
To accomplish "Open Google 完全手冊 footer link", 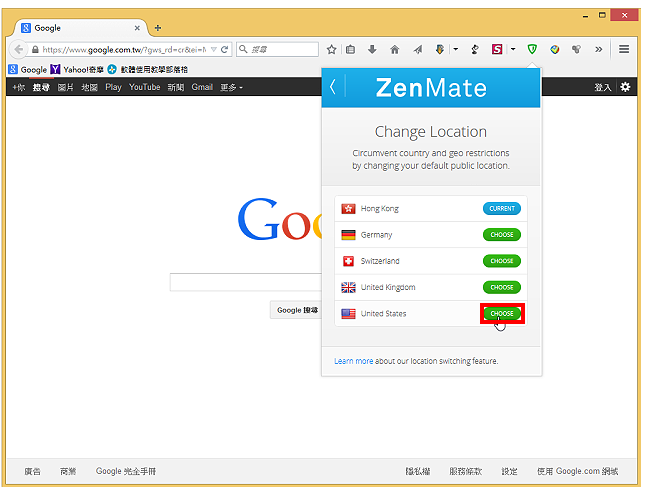I will (126, 471).
